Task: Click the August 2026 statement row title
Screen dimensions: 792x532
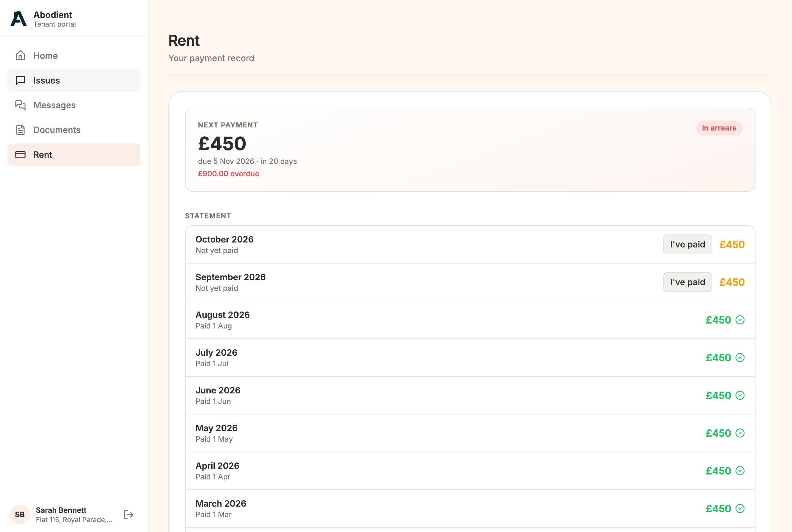Action: pyautogui.click(x=222, y=315)
